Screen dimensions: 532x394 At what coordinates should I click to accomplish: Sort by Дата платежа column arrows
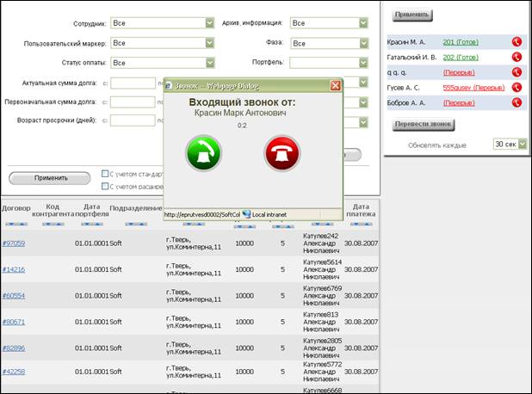coord(361,225)
